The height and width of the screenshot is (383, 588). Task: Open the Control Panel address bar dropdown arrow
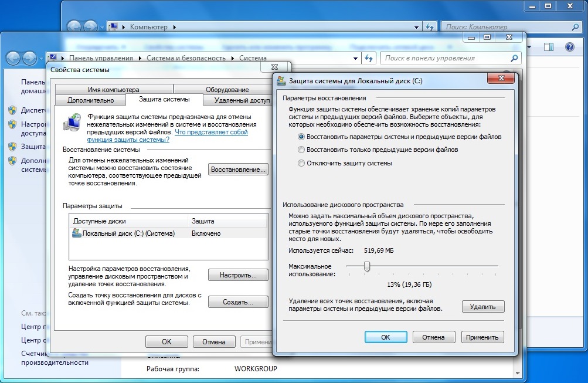pyautogui.click(x=356, y=58)
